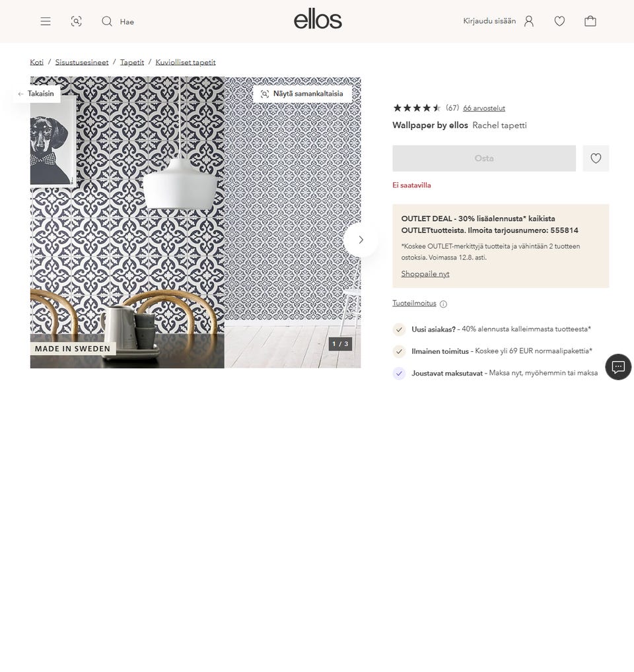The width and height of the screenshot is (634, 672).
Task: Open Kuviolliset tapetit breadcrumb link
Action: pos(186,62)
